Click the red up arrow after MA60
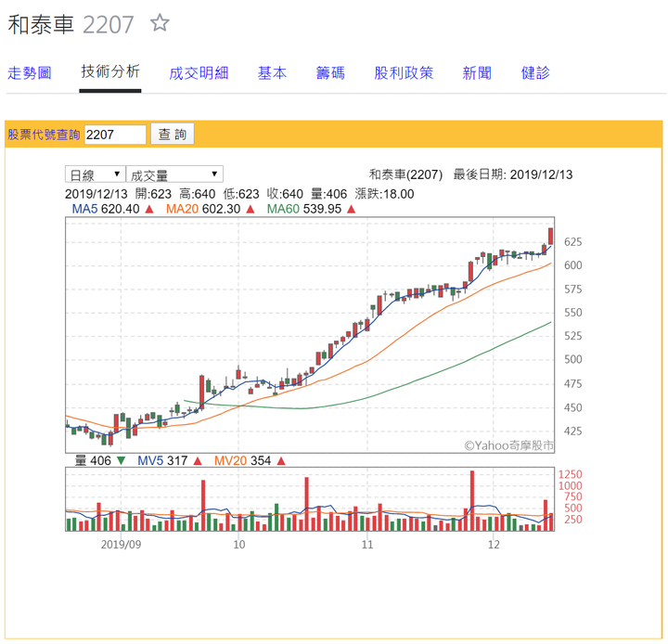 352,210
